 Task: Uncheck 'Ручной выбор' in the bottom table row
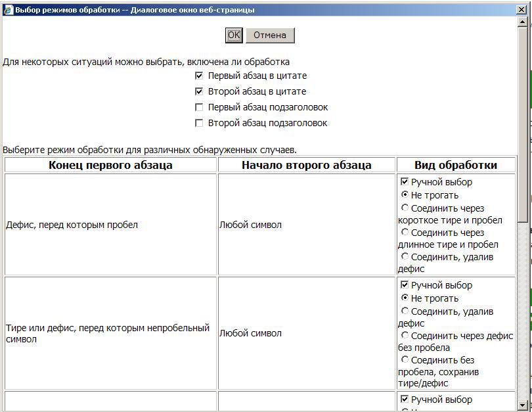(403, 400)
